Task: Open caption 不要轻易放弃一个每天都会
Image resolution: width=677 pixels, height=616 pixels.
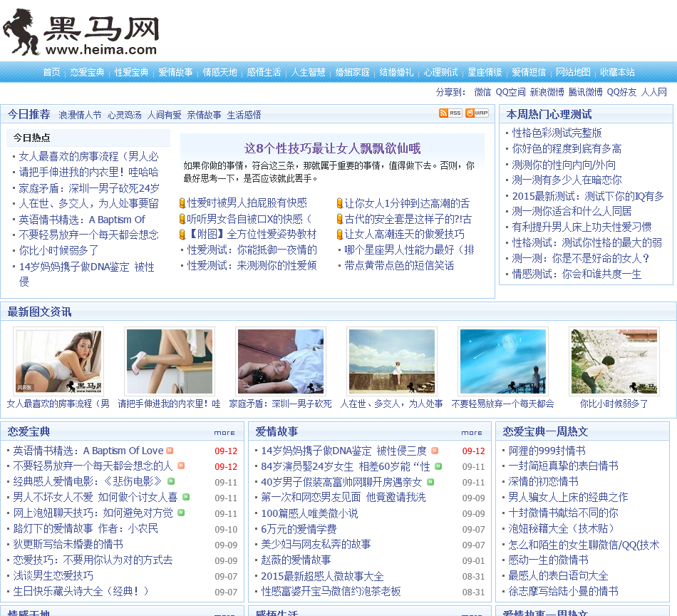Action: 502,404
